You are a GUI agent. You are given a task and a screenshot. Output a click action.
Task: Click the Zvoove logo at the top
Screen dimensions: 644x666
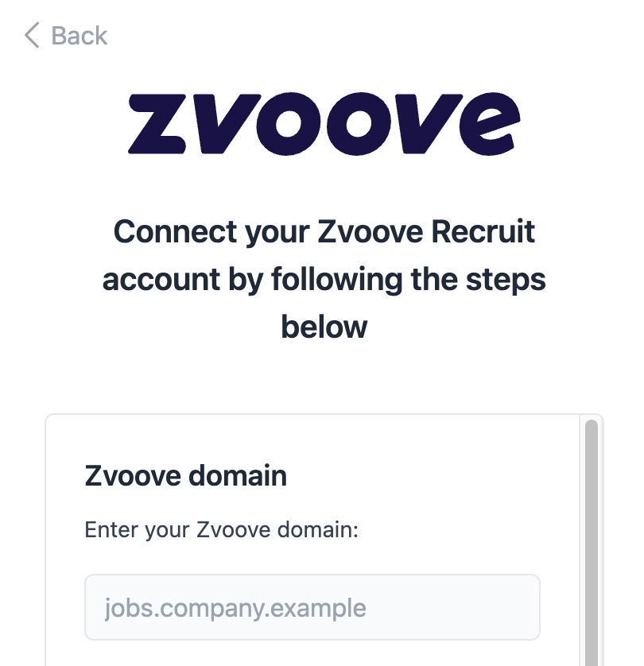324,124
